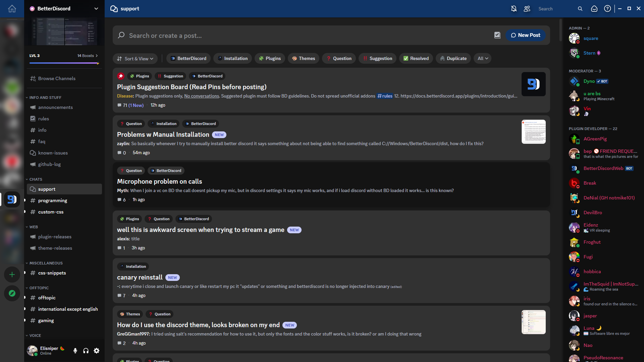Filter posts by Resolved tag
Viewport: 644px width, 362px height.
(x=416, y=58)
